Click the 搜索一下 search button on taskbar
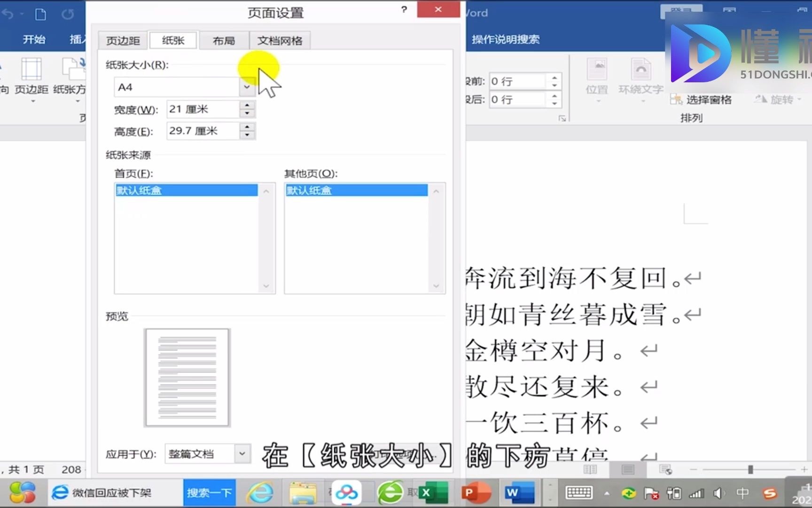Viewport: 812px width, 508px height. [x=209, y=492]
